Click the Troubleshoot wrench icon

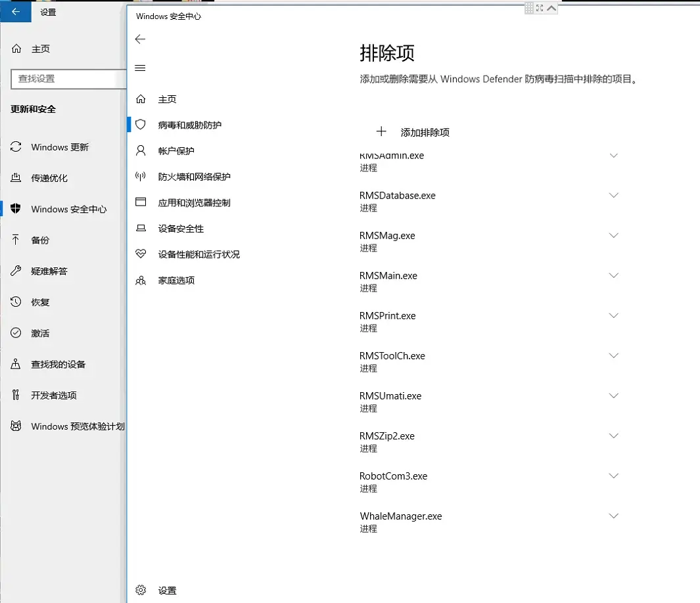pyautogui.click(x=16, y=271)
